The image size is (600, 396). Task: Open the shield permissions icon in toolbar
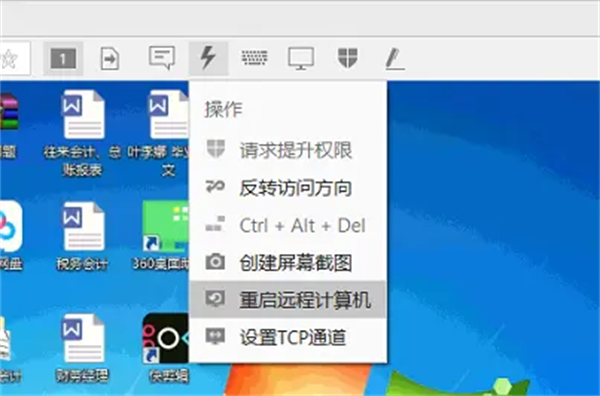[348, 58]
